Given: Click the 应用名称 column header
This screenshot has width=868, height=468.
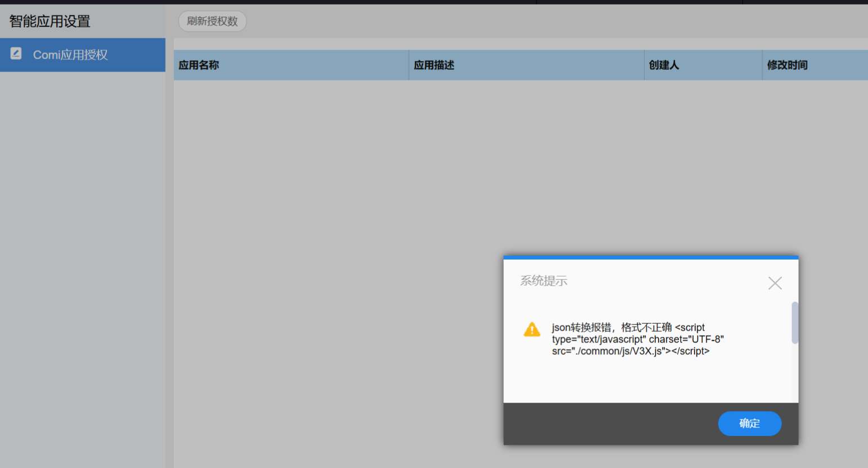Looking at the screenshot, I should tap(291, 65).
